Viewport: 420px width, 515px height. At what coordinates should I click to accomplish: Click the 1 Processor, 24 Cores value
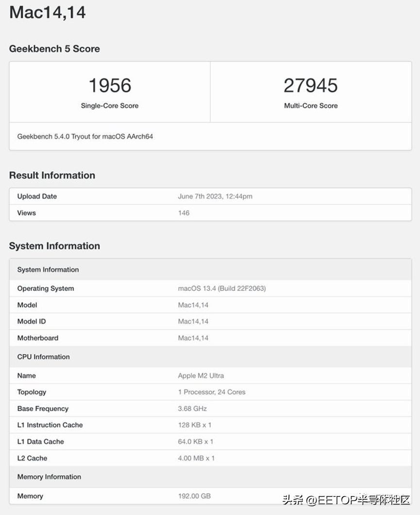212,392
